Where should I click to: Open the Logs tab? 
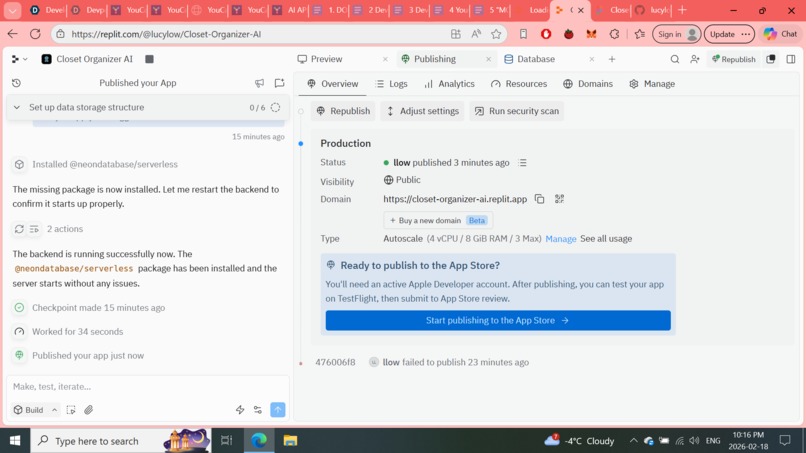tap(392, 84)
